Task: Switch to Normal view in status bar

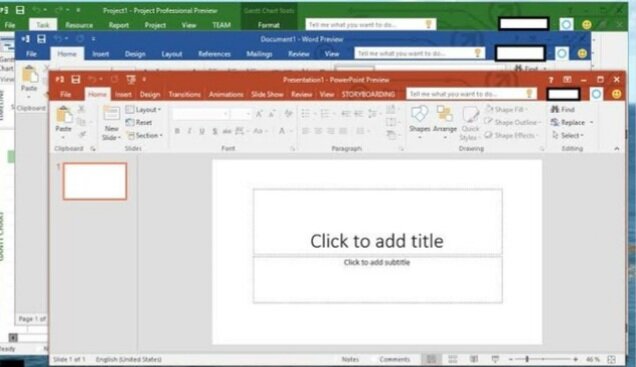Action: pos(431,359)
